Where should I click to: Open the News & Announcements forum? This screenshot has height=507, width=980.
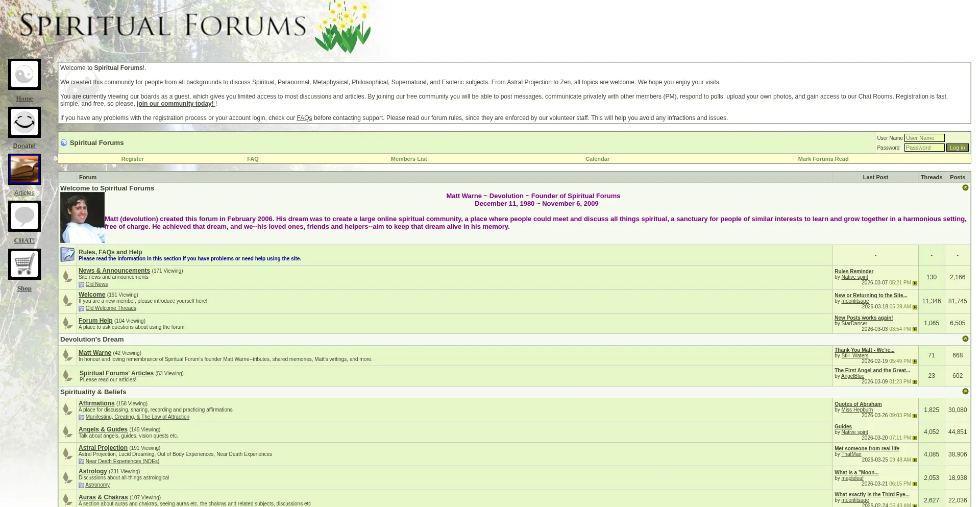coord(114,271)
